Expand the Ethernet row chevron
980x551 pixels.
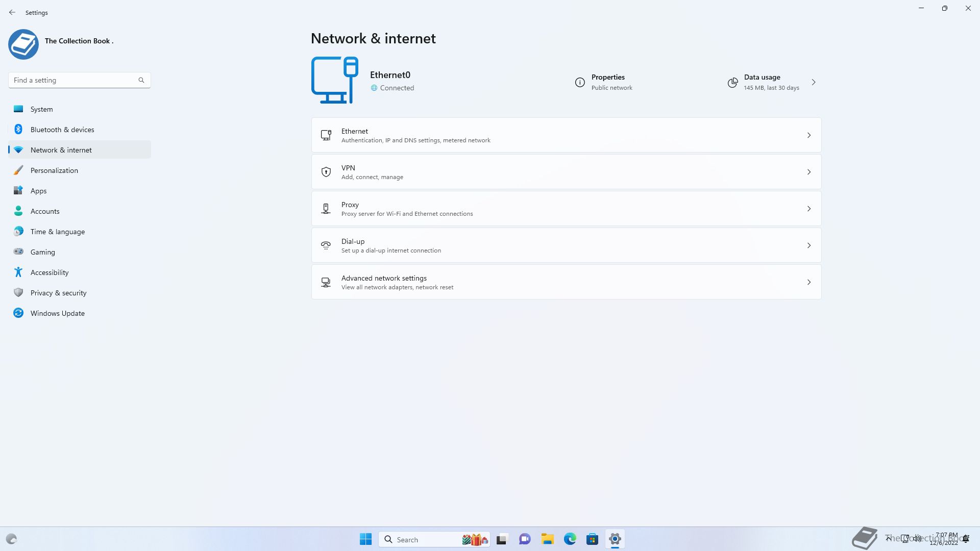coord(809,135)
